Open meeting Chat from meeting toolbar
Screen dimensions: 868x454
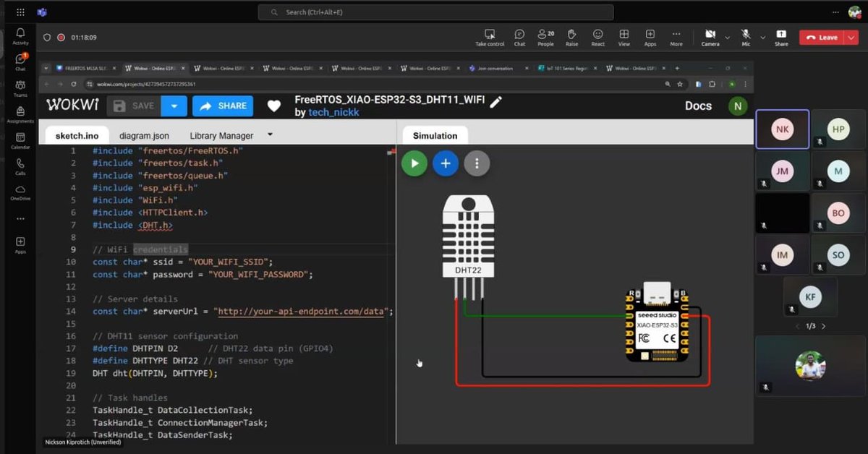tap(519, 38)
